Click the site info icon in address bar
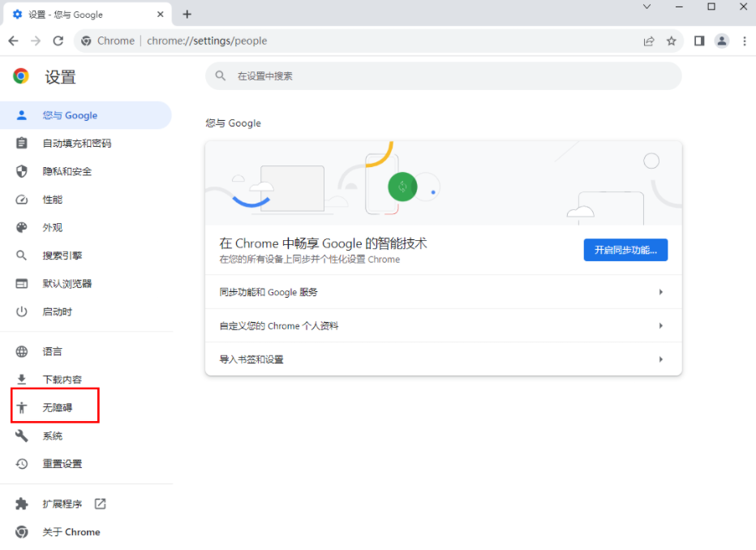 pos(86,41)
